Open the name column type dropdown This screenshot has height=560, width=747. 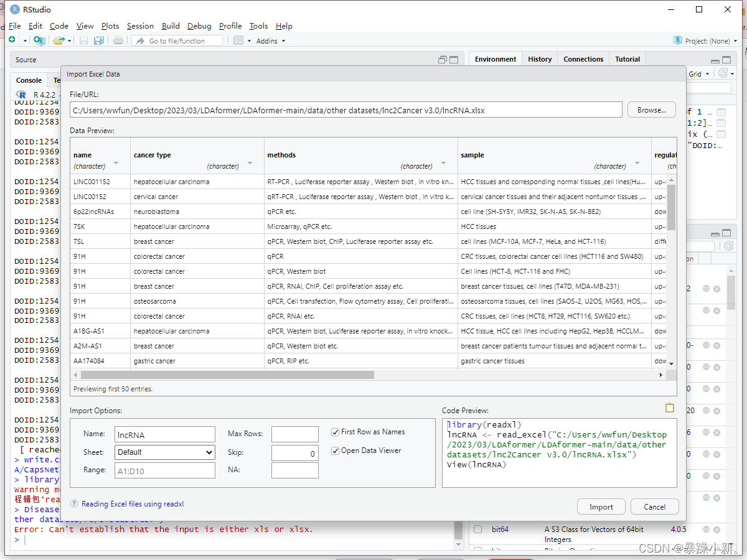pos(116,164)
